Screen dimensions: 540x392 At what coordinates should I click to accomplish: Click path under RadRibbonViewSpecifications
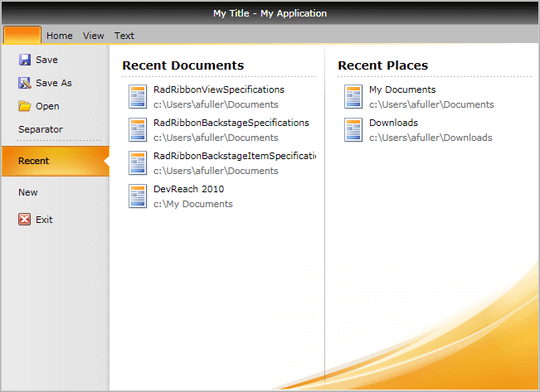pyautogui.click(x=216, y=104)
